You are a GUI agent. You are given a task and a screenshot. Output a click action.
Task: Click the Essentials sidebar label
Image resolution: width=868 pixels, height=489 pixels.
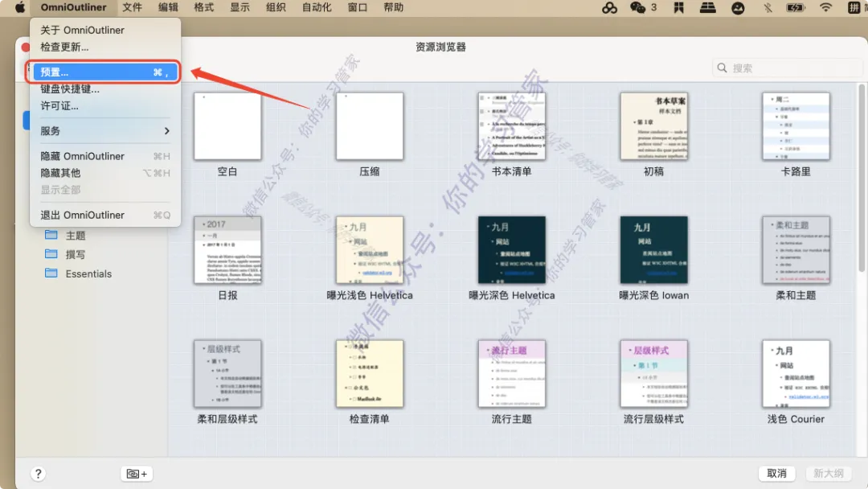point(88,273)
